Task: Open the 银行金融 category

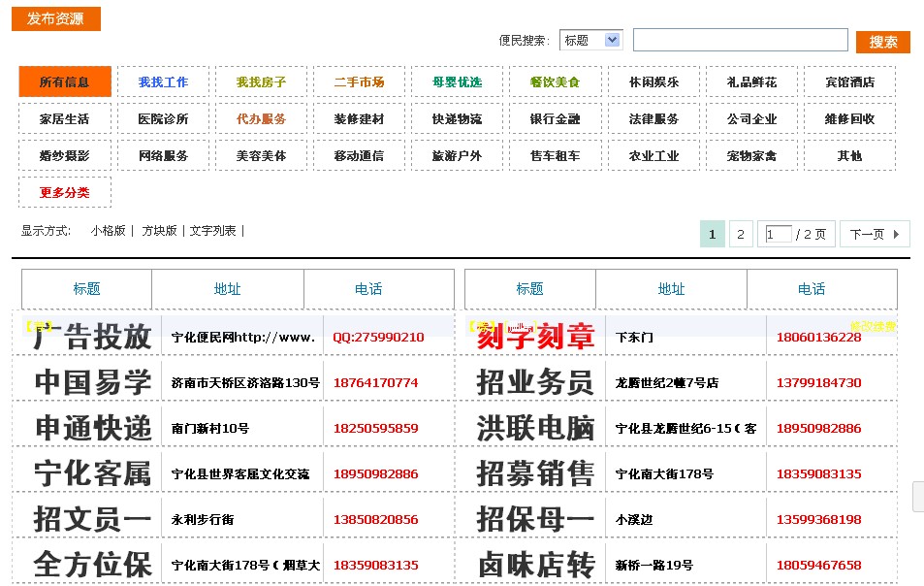Action: coord(555,118)
